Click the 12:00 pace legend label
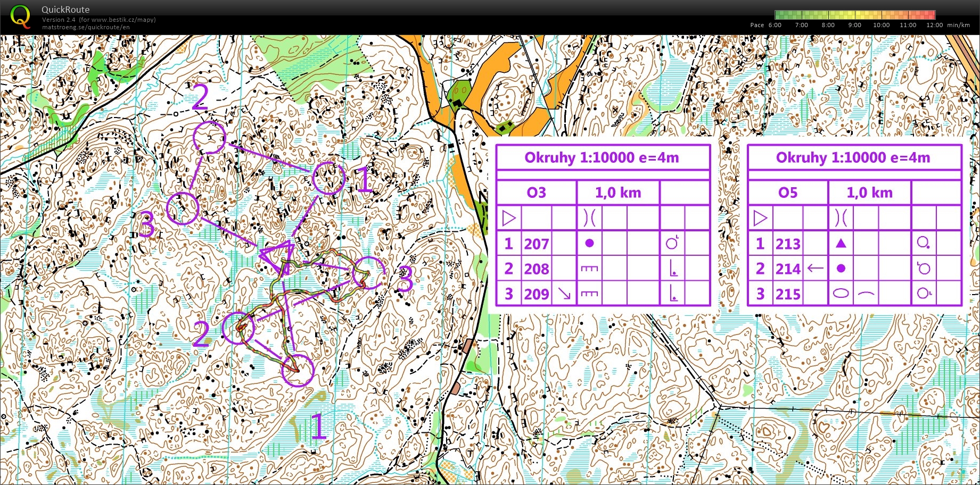980x485 pixels. pyautogui.click(x=934, y=25)
